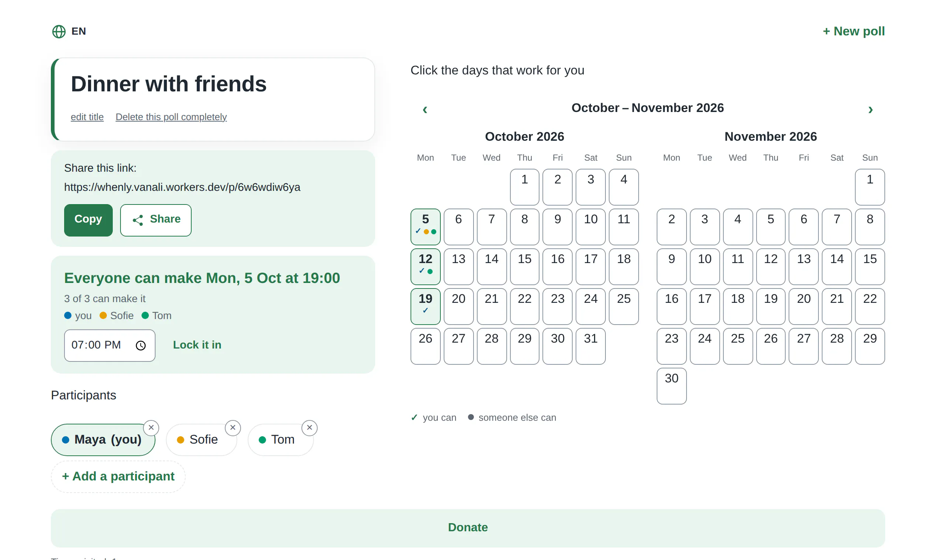Viewport: 936px width, 560px height.
Task: Click Lock it in
Action: coord(197,345)
